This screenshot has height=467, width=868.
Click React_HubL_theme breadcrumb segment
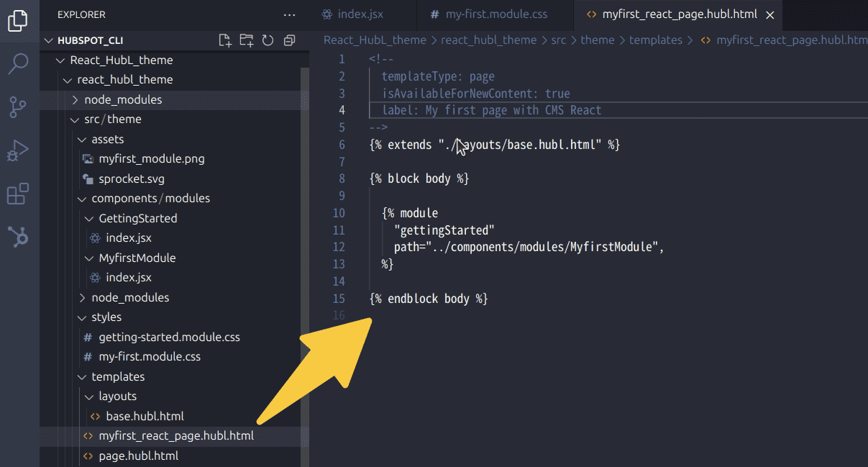375,40
